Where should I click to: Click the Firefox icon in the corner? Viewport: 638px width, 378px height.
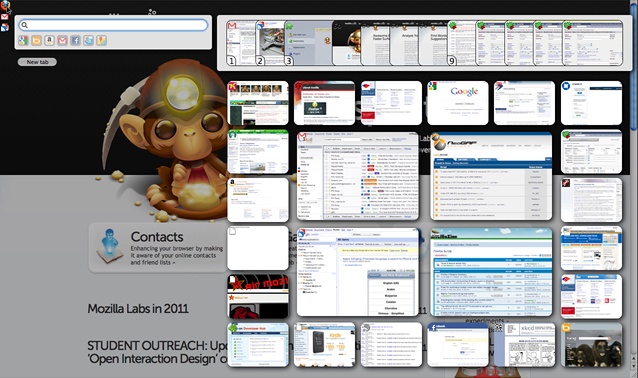tap(5, 5)
